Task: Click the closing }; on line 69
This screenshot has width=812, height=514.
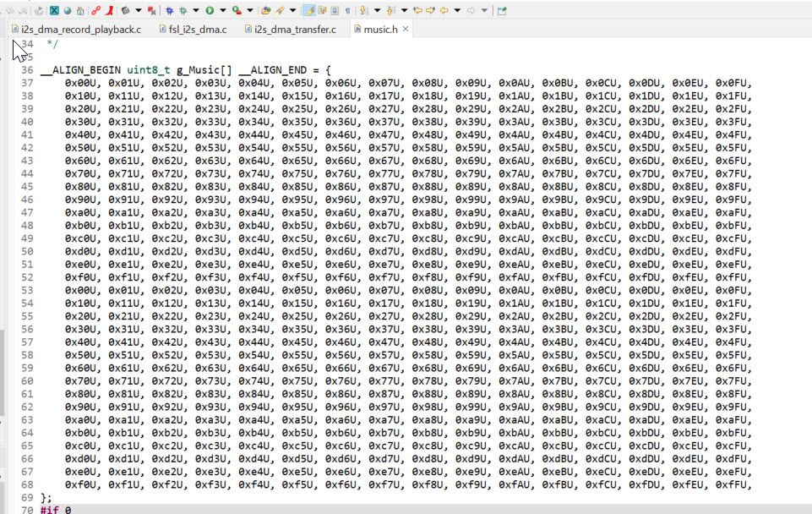Action: point(46,498)
